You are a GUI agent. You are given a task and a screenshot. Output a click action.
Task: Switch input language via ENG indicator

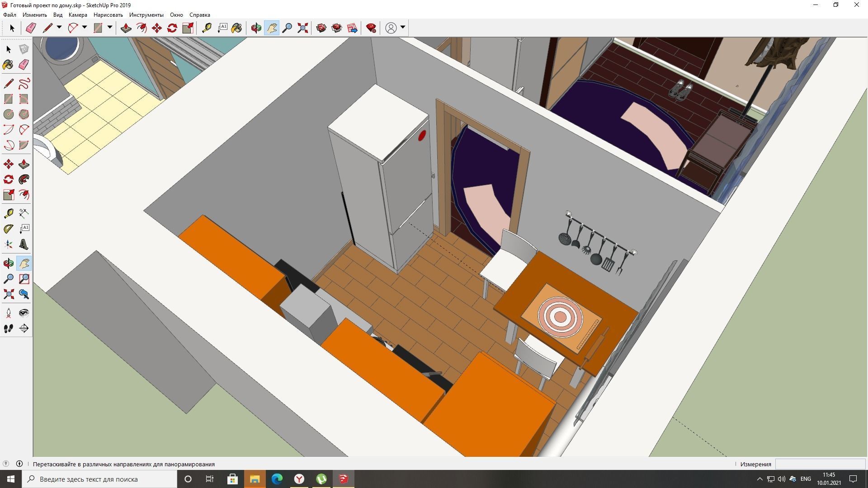pyautogui.click(x=806, y=479)
